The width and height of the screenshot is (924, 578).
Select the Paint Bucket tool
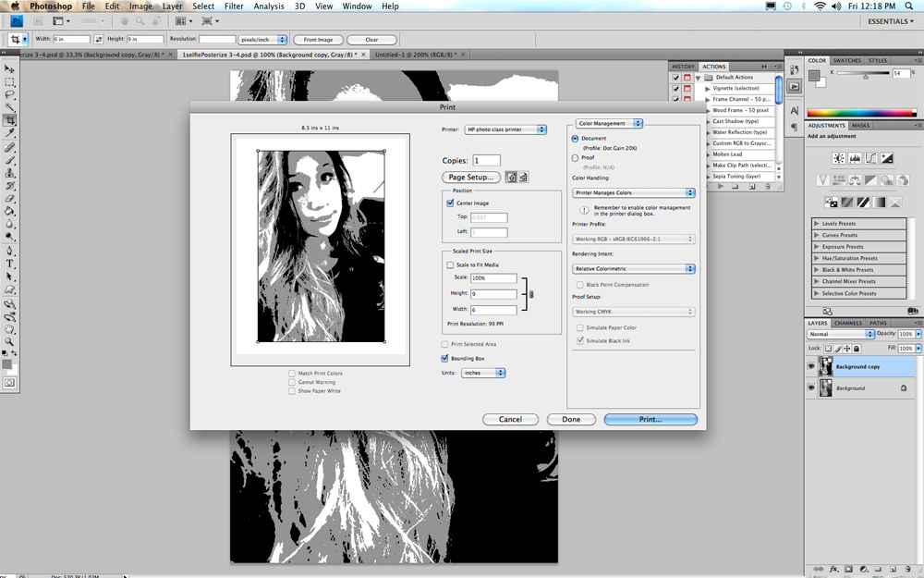click(x=9, y=211)
